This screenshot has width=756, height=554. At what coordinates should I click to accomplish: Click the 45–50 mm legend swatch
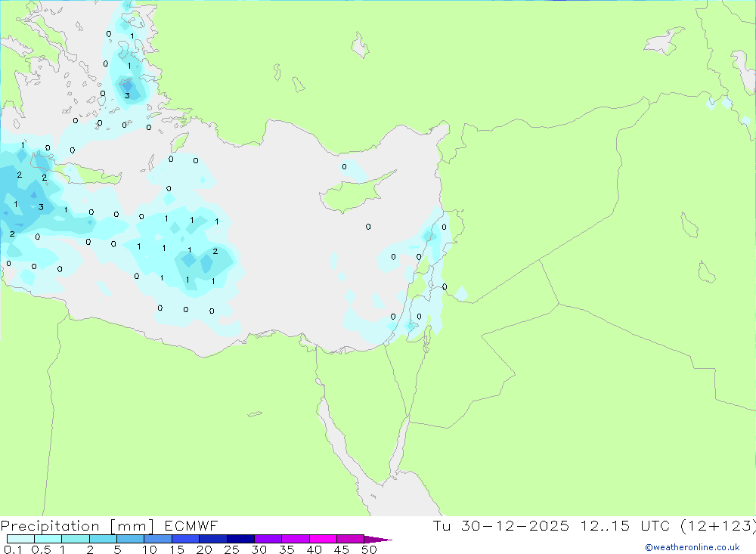pos(351,539)
